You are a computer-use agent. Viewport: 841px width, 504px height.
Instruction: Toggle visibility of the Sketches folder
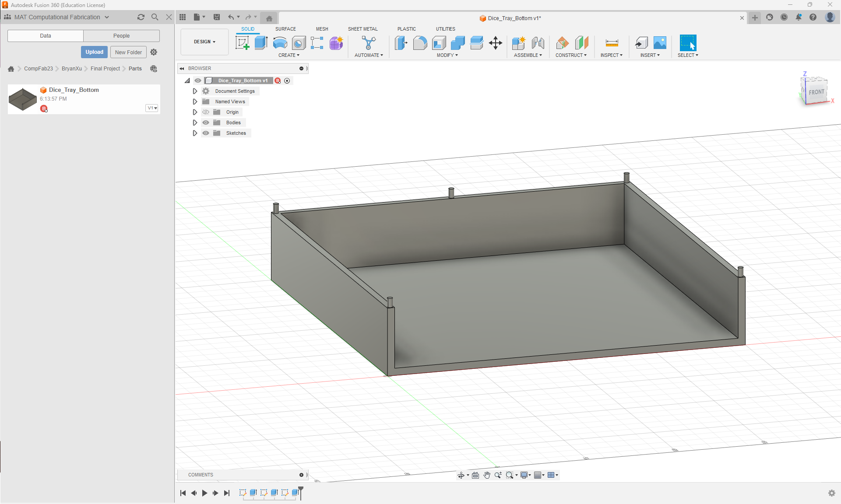coord(206,133)
